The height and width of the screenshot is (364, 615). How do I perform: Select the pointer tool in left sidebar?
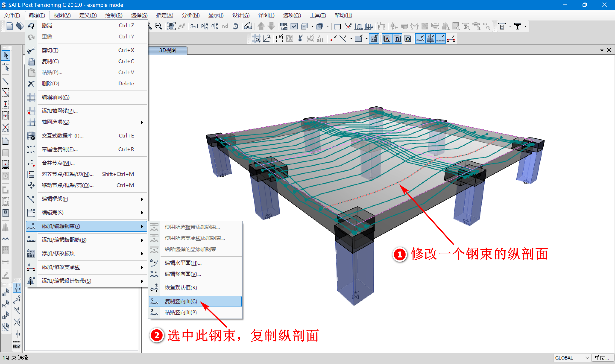pyautogui.click(x=6, y=56)
